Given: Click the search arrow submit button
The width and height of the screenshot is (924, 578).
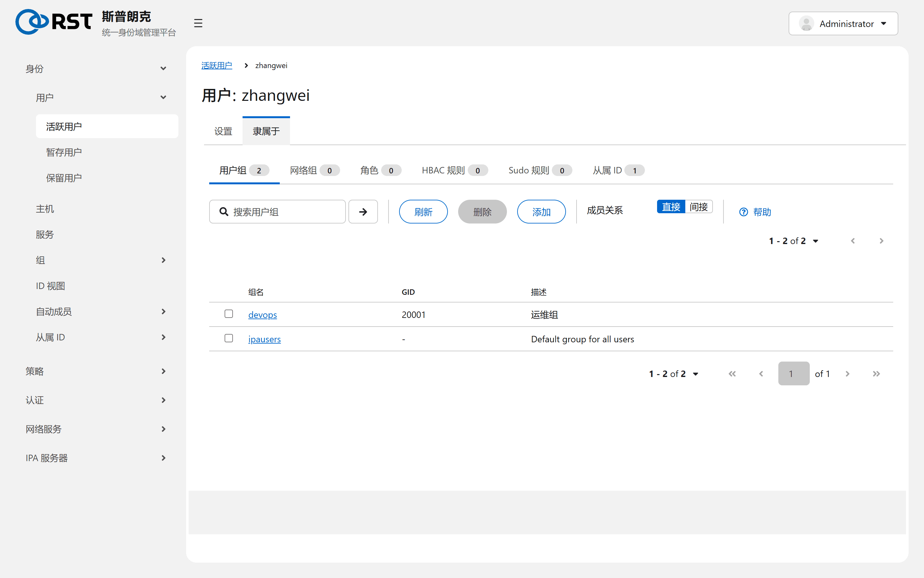Looking at the screenshot, I should point(363,212).
